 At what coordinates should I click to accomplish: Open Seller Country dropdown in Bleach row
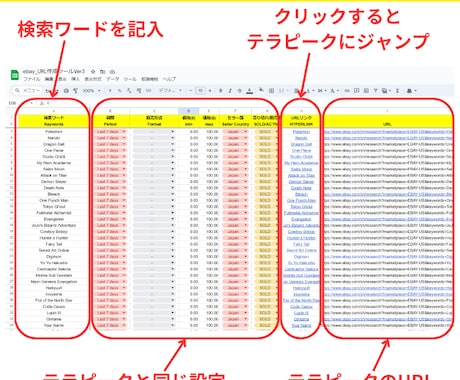[246, 194]
